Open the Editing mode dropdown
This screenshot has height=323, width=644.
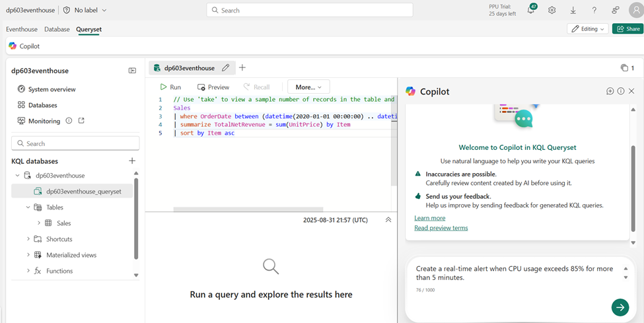pyautogui.click(x=588, y=29)
